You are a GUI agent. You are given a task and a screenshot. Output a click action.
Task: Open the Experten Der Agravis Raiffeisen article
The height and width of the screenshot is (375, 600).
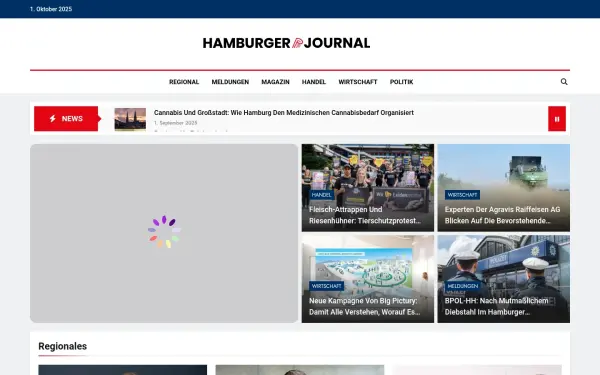coord(502,215)
